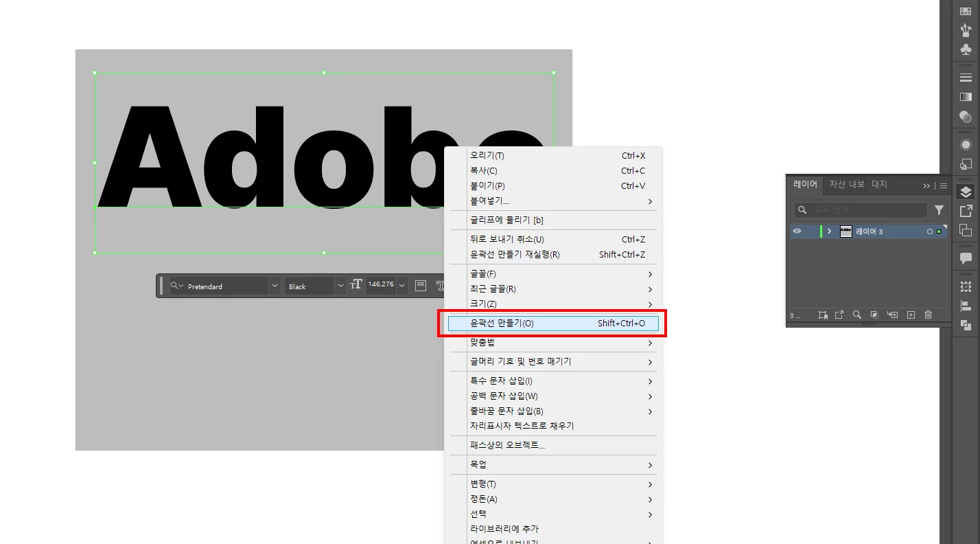980x544 pixels.
Task: Open the Transparency panel icon
Action: pos(966,117)
